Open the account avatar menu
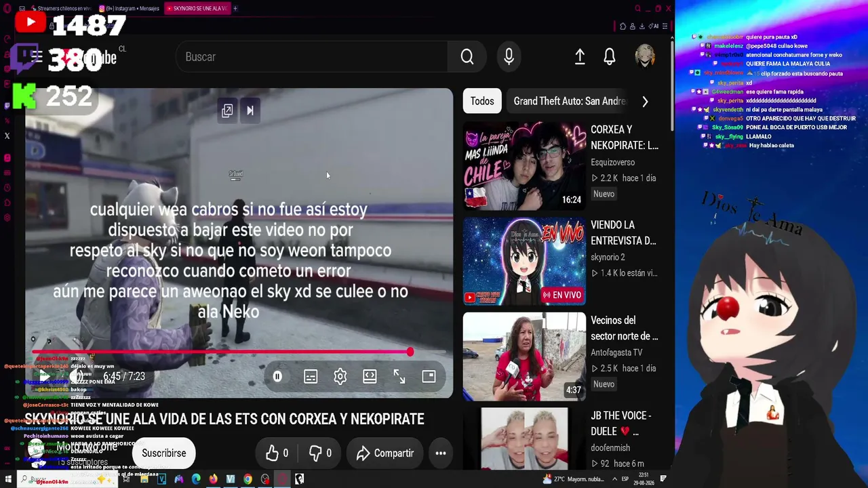Screen dimensions: 868x488 [x=645, y=57]
